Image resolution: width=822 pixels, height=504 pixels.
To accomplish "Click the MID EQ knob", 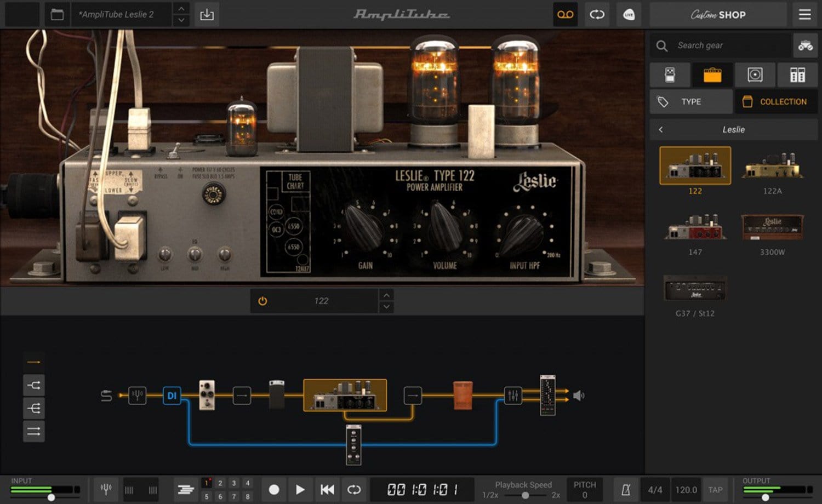I will 195,254.
